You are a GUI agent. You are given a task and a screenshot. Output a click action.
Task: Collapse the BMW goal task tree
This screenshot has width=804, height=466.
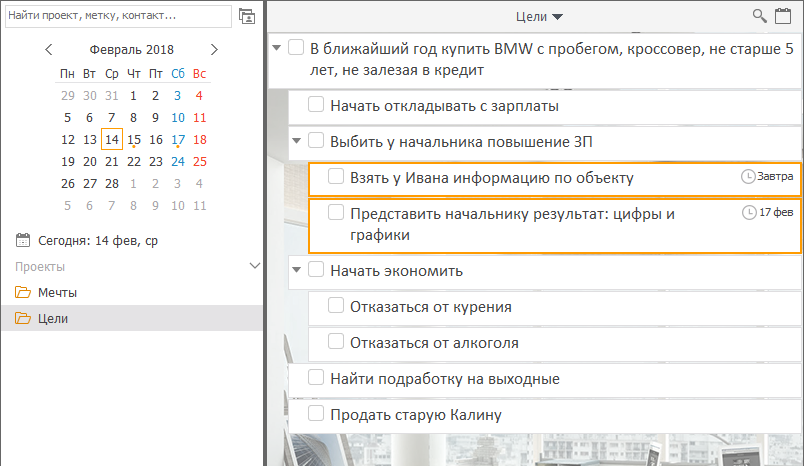pyautogui.click(x=277, y=48)
